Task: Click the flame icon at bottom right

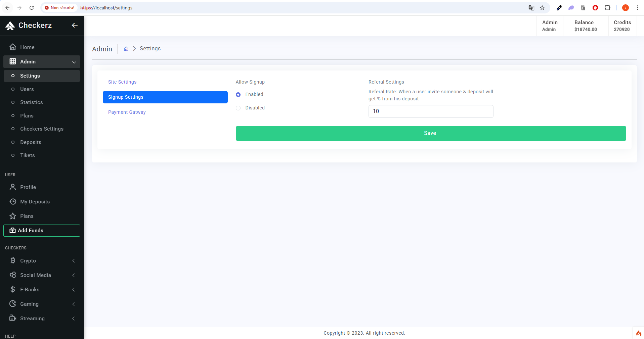Action: coord(639,333)
